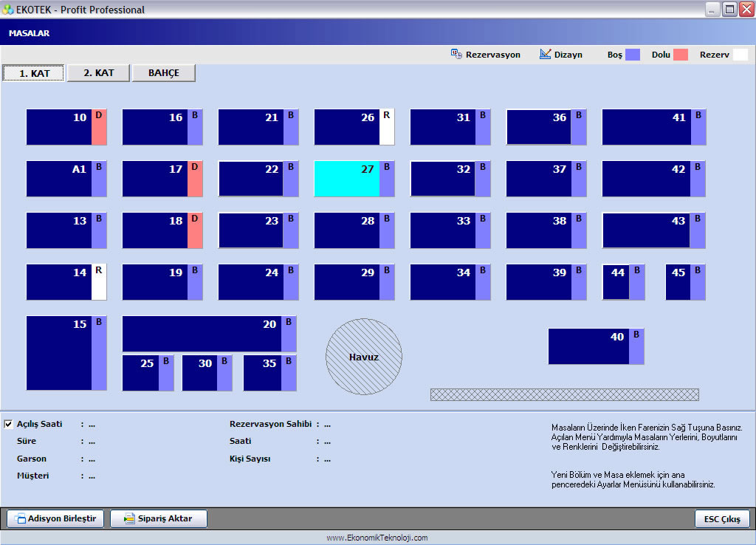Select occupied table 17
756x545 pixels.
tap(162, 179)
